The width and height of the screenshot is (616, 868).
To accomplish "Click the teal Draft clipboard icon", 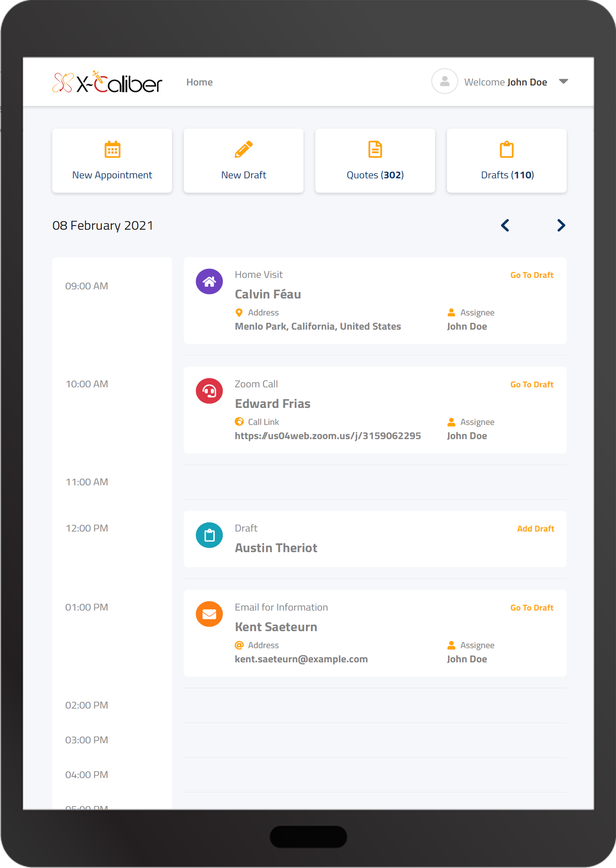I will click(x=209, y=535).
